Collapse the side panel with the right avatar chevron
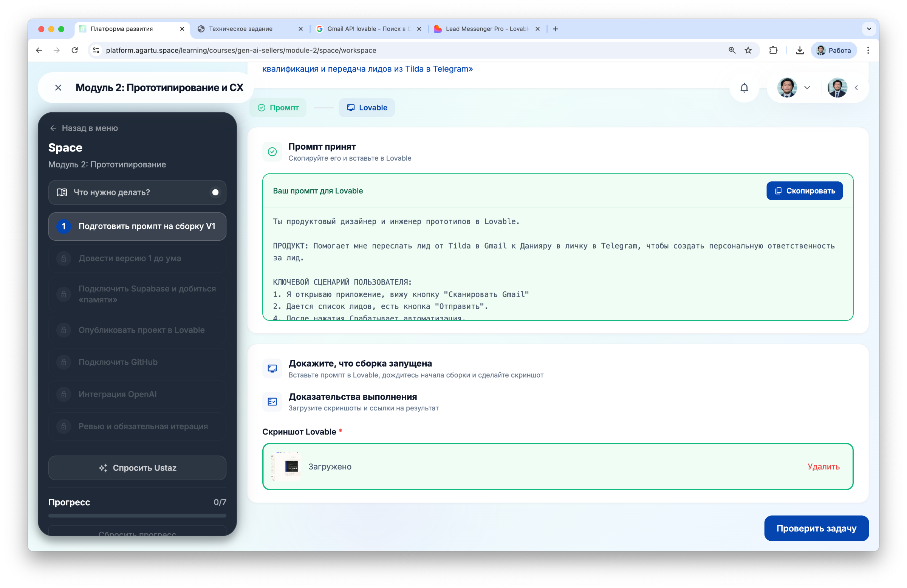The image size is (907, 588). 856,88
